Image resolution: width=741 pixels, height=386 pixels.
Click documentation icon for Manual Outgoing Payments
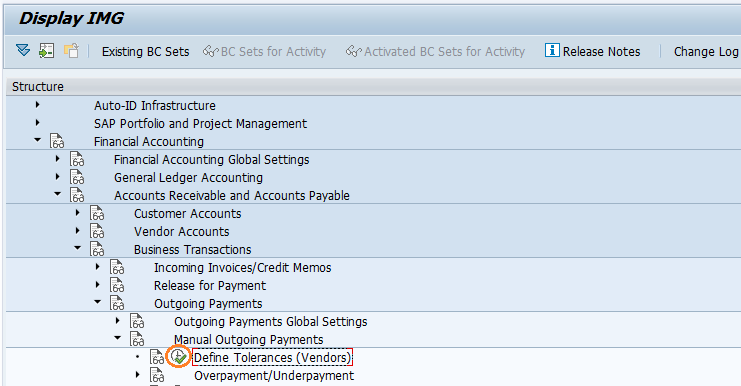tap(137, 339)
